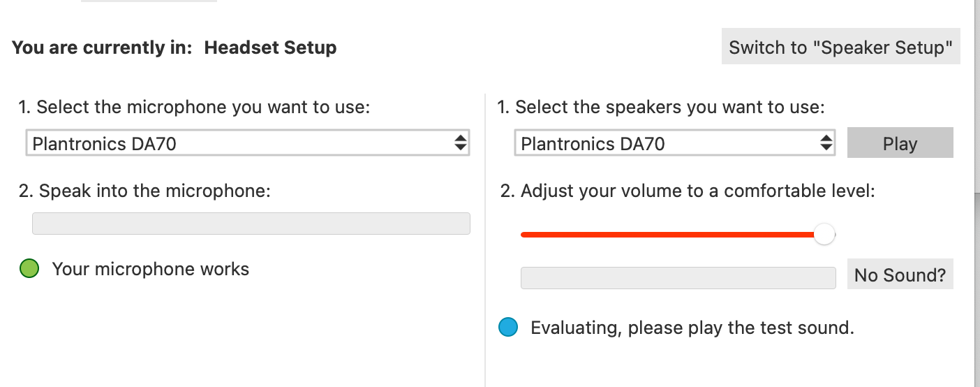Click the speaker output level meter
The height and width of the screenshot is (387, 980).
(x=678, y=277)
